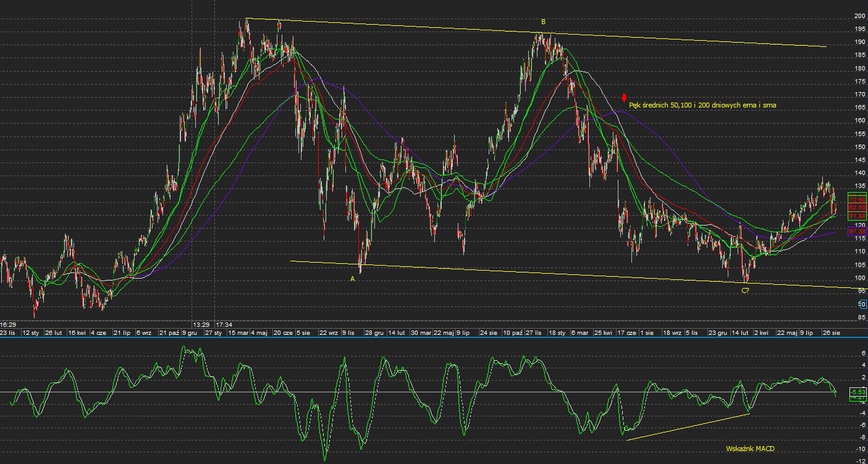Click the 91.88 green-boxed value tag
Screen dimensions: 868x464
[857, 216]
